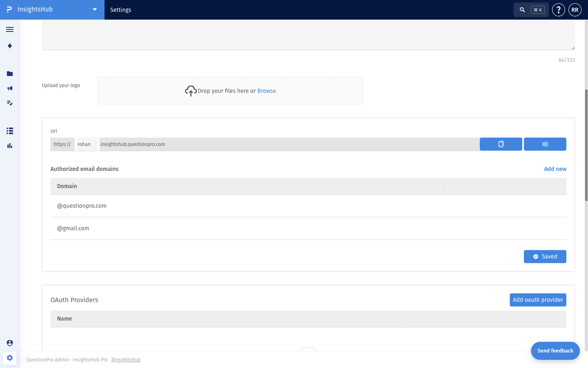This screenshot has width=588, height=368.
Task: Open the folder icon in the sidebar
Action: point(10,74)
